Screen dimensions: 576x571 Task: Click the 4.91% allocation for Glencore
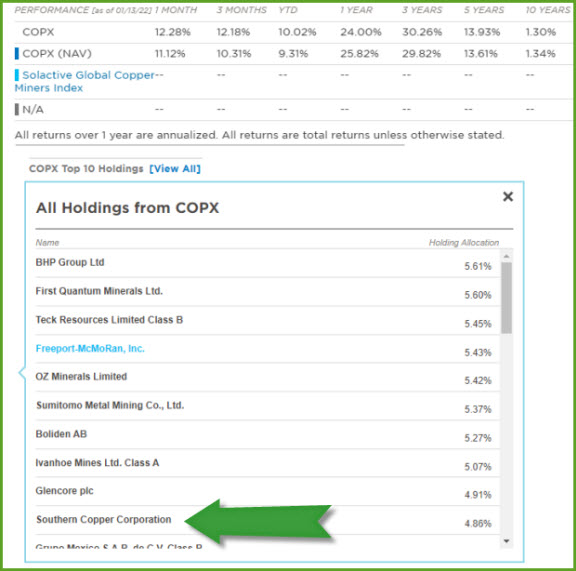(478, 495)
